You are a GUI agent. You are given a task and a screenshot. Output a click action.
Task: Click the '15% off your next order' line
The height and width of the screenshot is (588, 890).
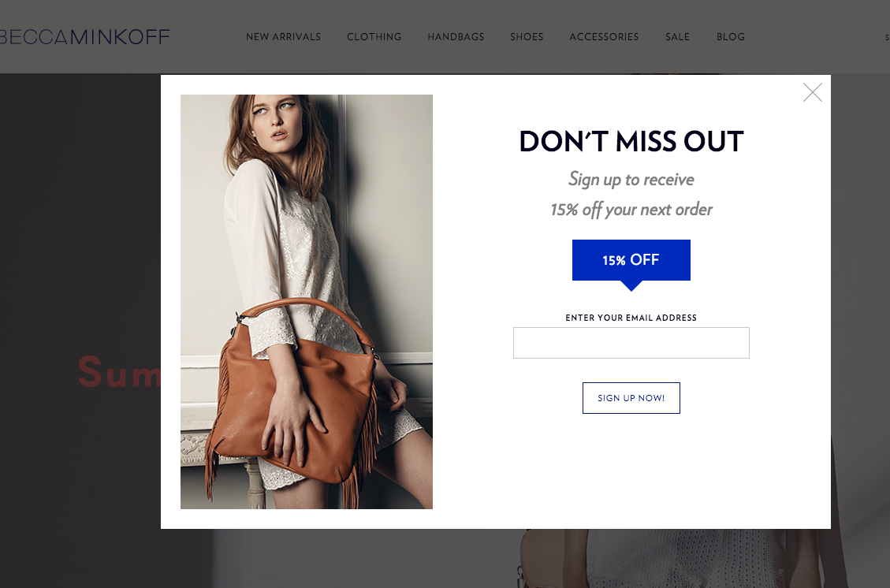point(631,210)
